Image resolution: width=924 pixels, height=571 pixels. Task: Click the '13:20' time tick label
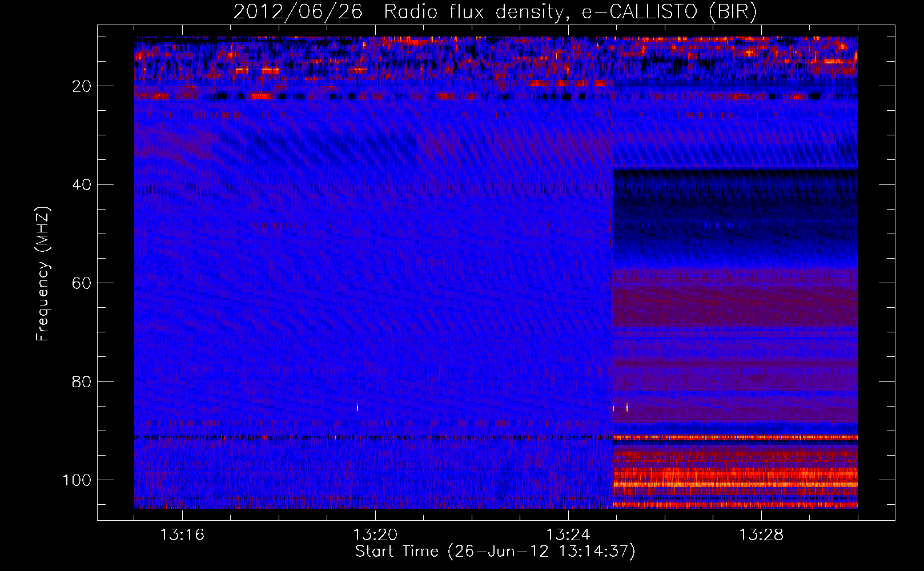[x=375, y=535]
